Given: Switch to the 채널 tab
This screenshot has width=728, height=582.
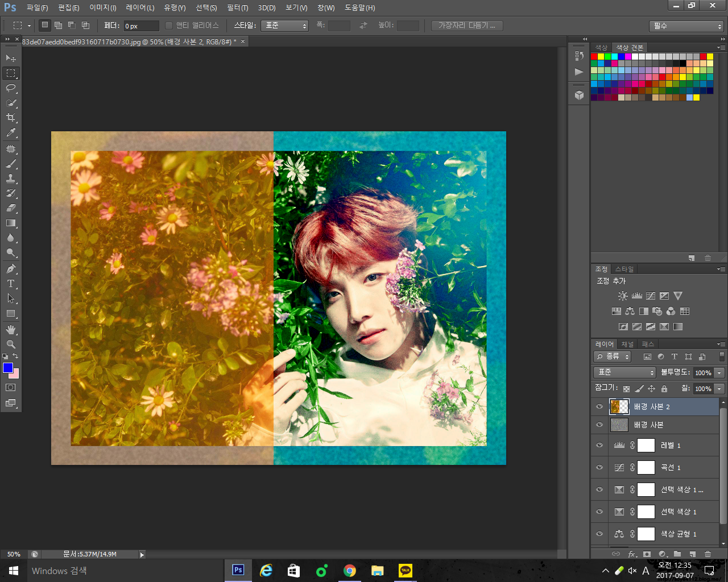Looking at the screenshot, I should [627, 344].
